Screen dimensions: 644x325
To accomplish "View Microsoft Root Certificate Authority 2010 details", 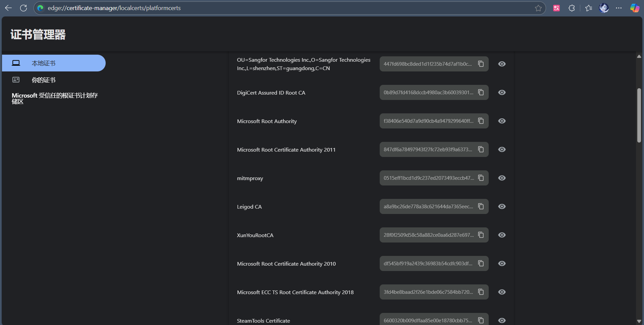I will [x=502, y=263].
